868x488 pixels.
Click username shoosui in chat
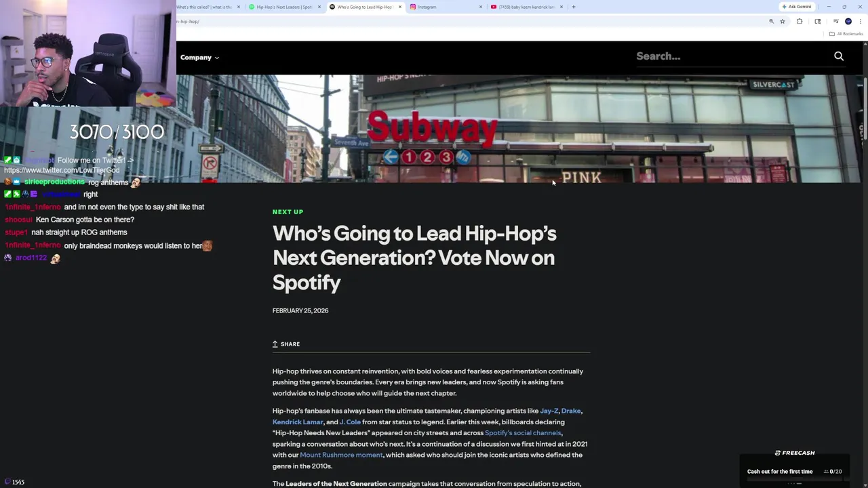pyautogui.click(x=18, y=220)
